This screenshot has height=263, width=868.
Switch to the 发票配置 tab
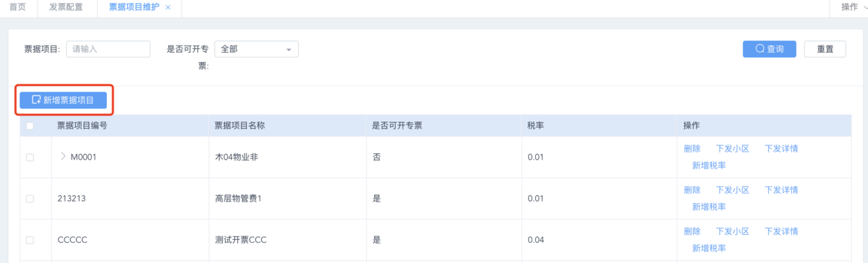[x=66, y=7]
